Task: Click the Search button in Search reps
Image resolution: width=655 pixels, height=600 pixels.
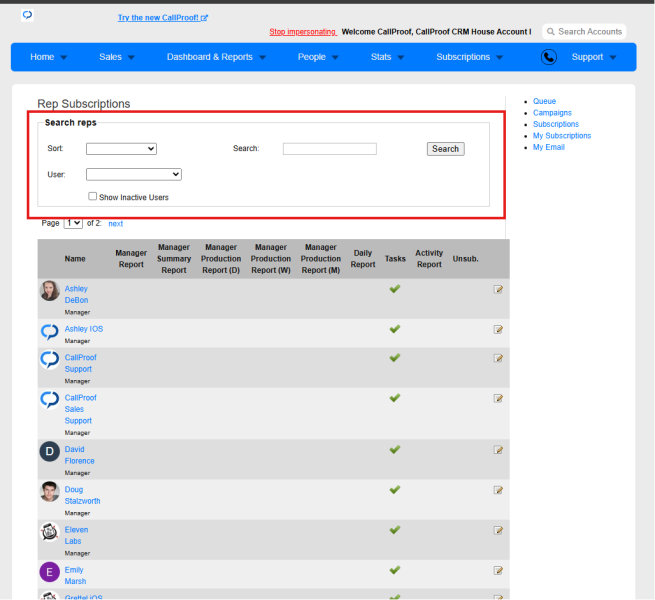Action: (445, 149)
